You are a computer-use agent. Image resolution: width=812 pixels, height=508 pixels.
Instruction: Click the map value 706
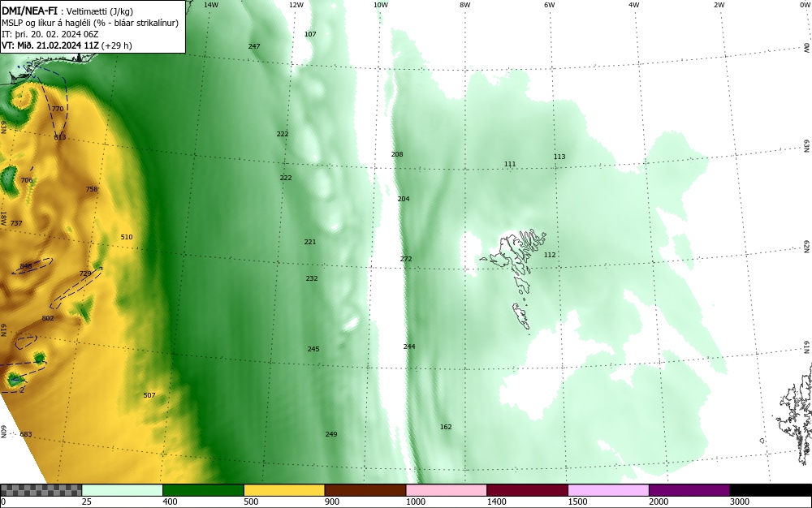point(27,180)
